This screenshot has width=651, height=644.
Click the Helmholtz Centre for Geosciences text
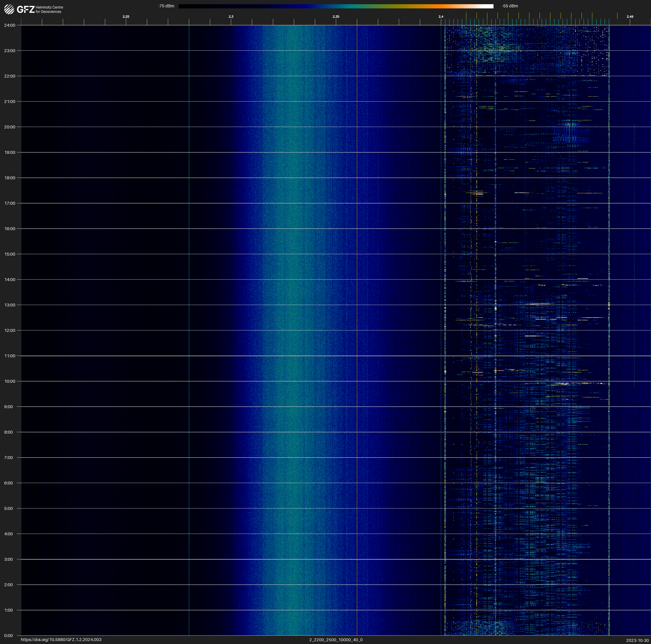coord(49,9)
